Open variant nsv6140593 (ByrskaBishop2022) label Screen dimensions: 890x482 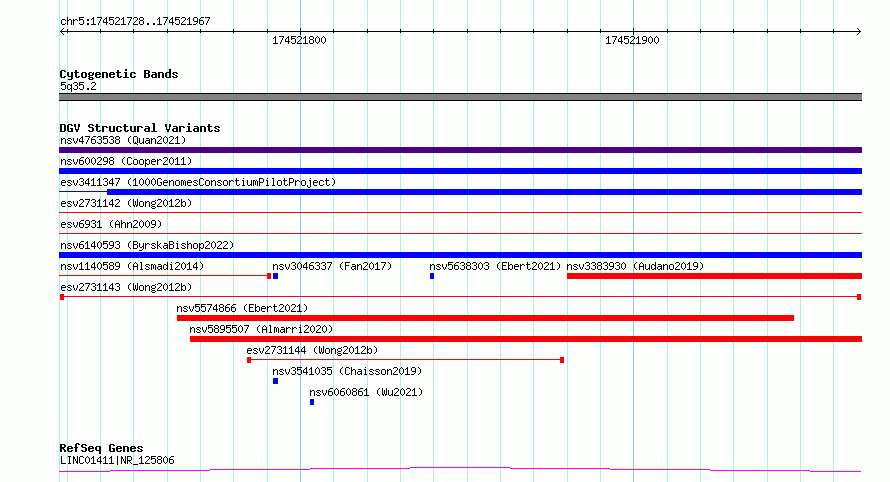click(147, 245)
